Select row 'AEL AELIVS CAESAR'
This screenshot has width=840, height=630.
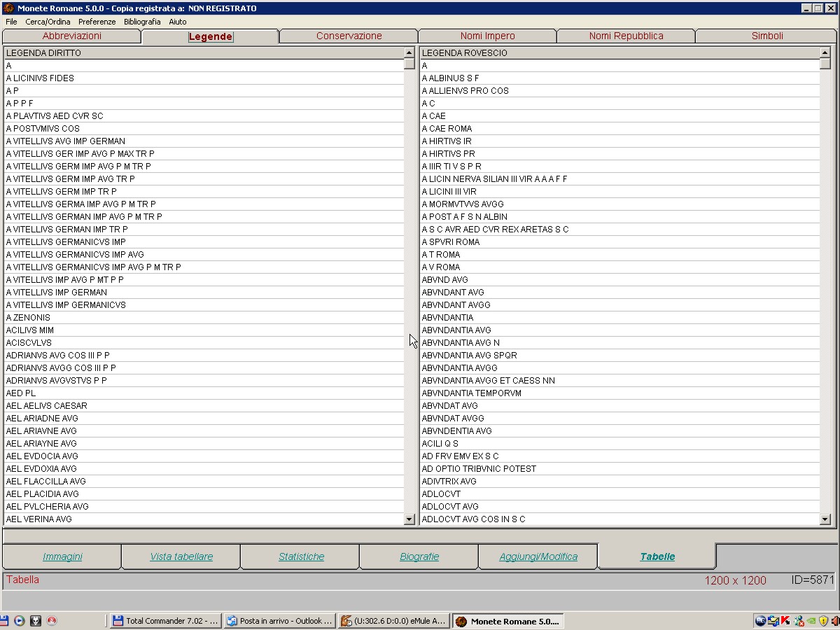(204, 405)
